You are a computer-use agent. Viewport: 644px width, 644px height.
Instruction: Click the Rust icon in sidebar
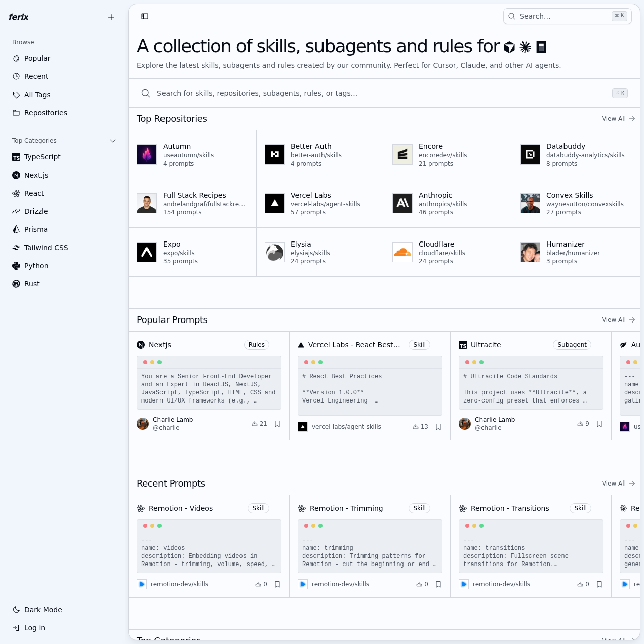16,284
